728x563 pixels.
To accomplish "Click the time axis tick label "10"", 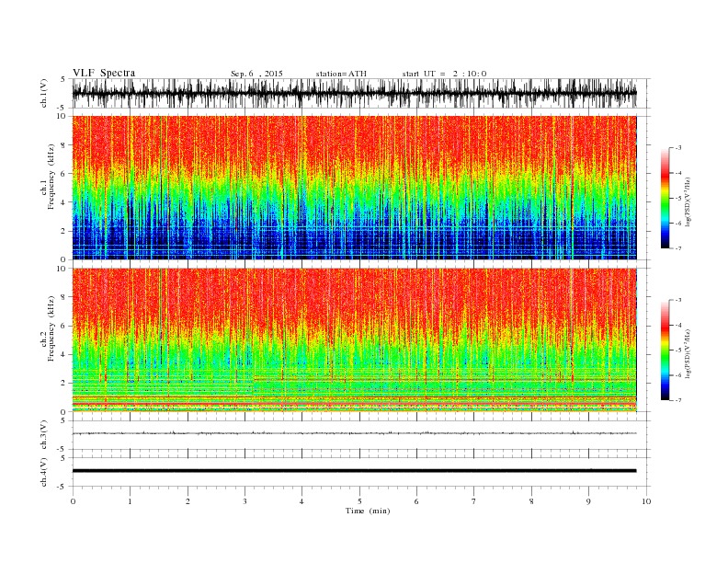I will 646,501.
